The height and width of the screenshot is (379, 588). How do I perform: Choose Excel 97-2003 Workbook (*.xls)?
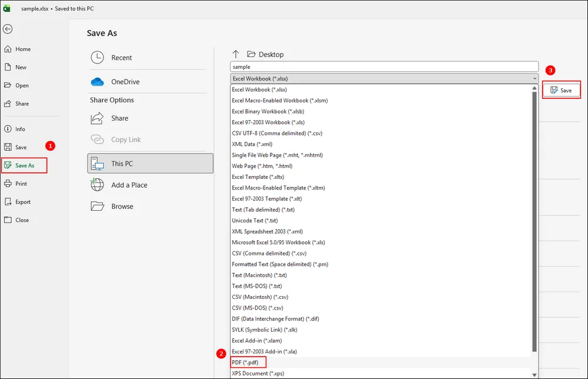point(382,122)
